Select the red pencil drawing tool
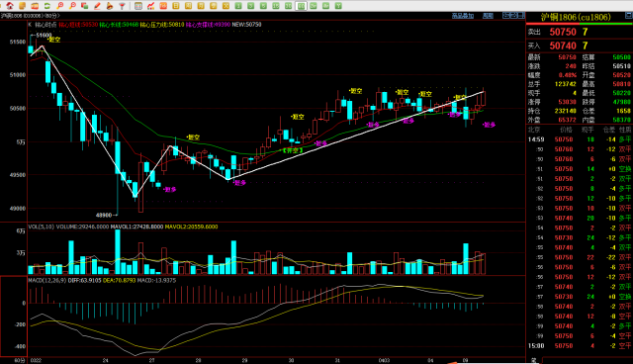Screen dimensions: 633x364 pyautogui.click(x=97, y=6)
